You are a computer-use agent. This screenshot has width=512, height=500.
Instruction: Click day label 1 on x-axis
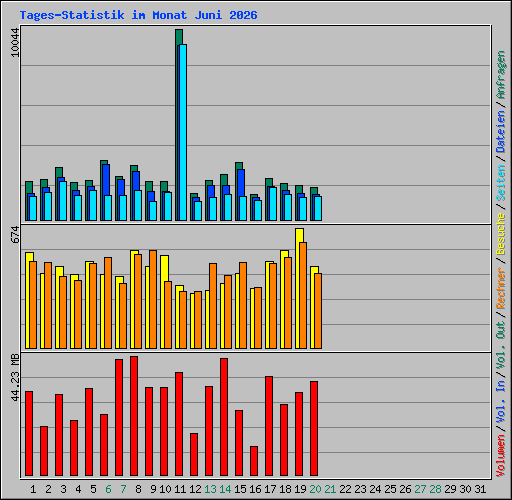pyautogui.click(x=33, y=489)
